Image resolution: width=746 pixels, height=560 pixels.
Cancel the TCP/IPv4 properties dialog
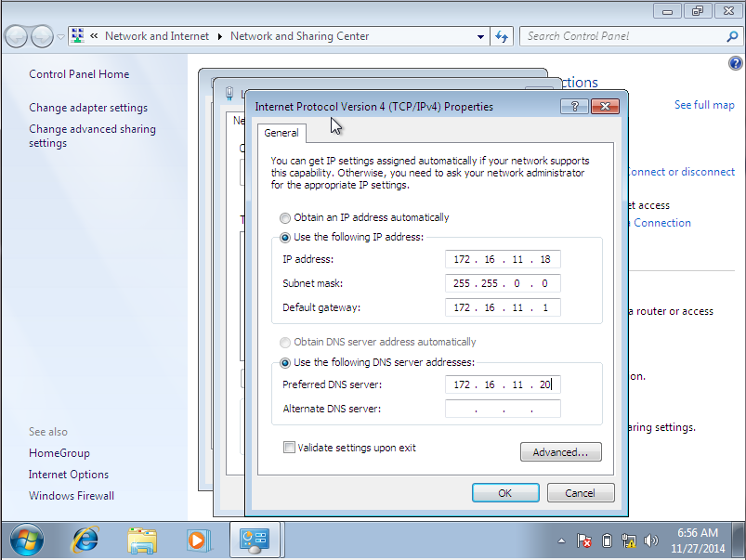click(x=581, y=493)
